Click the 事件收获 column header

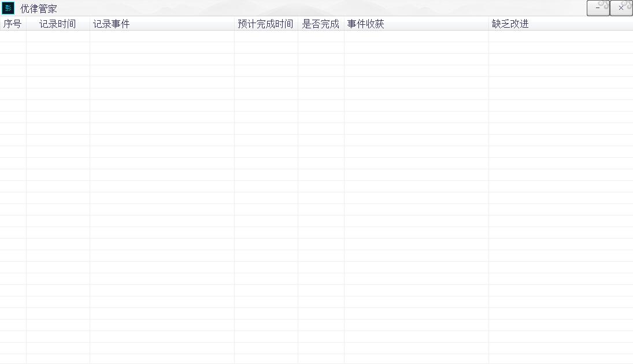(x=365, y=24)
